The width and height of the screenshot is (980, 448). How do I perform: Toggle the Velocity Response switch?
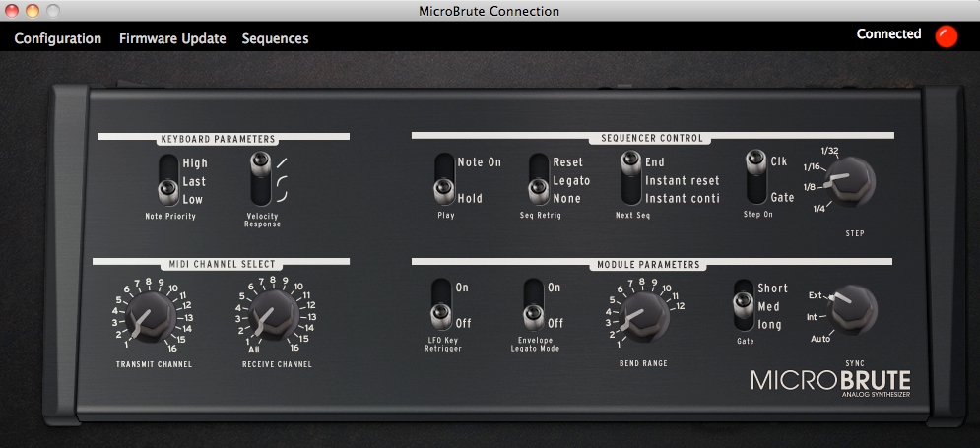(261, 178)
